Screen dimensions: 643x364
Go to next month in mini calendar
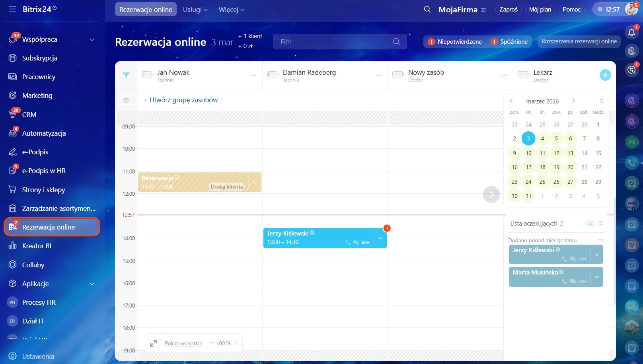click(573, 101)
